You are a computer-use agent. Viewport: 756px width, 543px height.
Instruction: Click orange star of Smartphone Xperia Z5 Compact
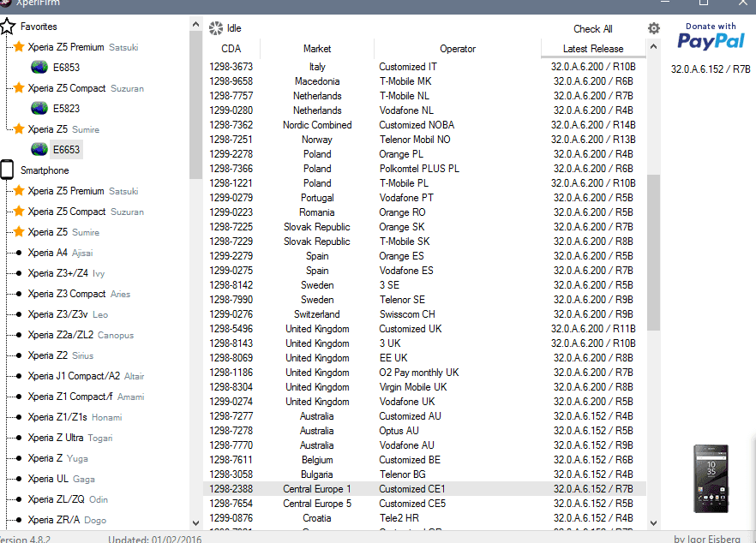coord(19,211)
